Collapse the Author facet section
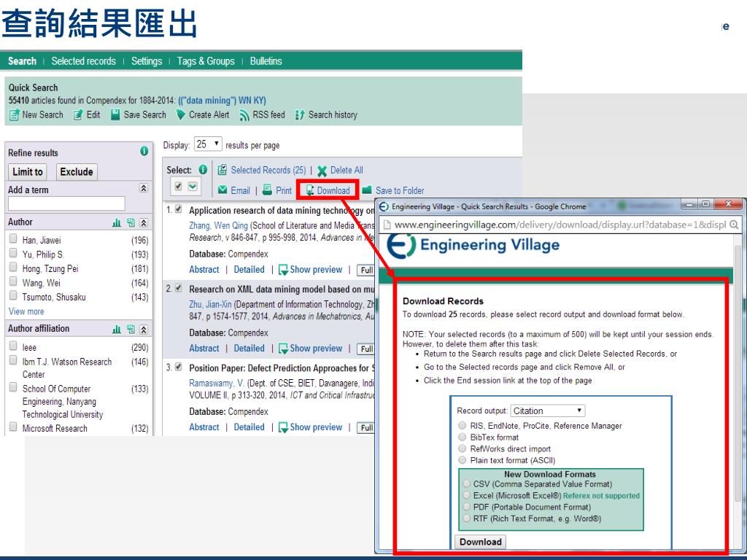 pos(144,222)
